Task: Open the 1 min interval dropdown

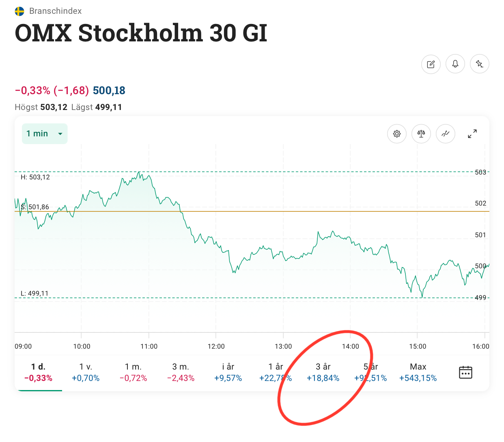Action: (45, 134)
